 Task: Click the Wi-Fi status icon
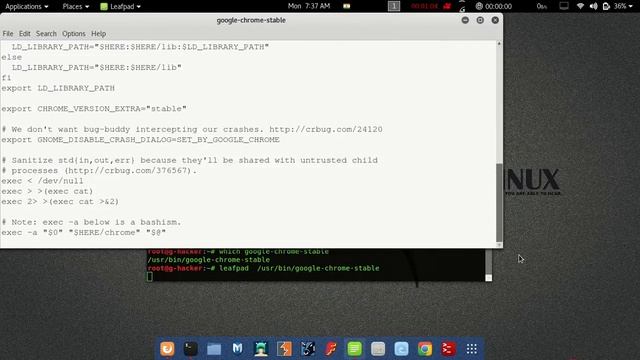click(580, 6)
